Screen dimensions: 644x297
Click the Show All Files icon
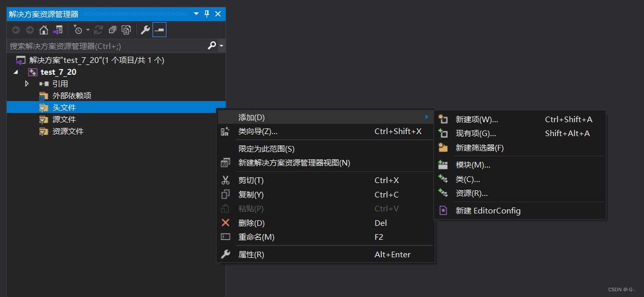click(126, 30)
